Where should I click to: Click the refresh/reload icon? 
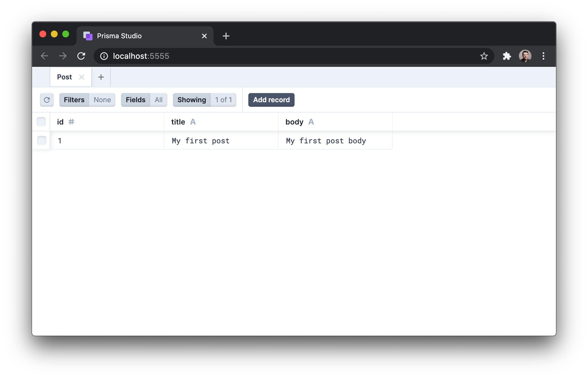click(46, 99)
